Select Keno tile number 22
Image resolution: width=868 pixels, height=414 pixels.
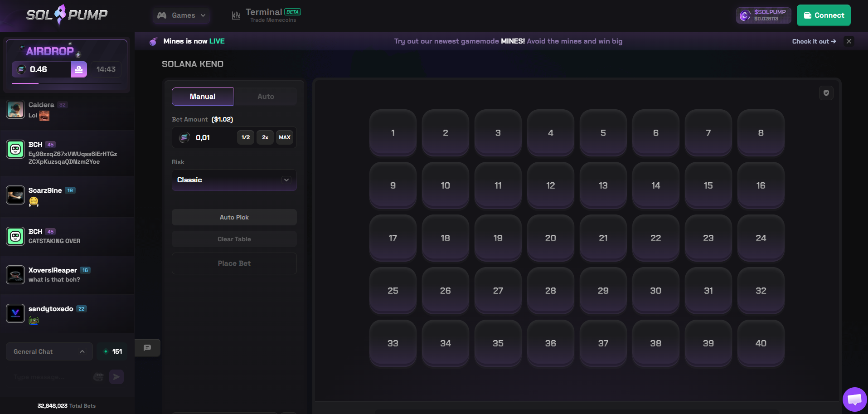pyautogui.click(x=656, y=238)
